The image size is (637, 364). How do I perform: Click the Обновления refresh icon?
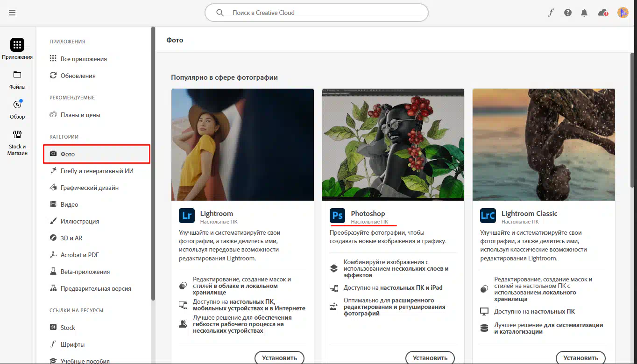point(53,76)
